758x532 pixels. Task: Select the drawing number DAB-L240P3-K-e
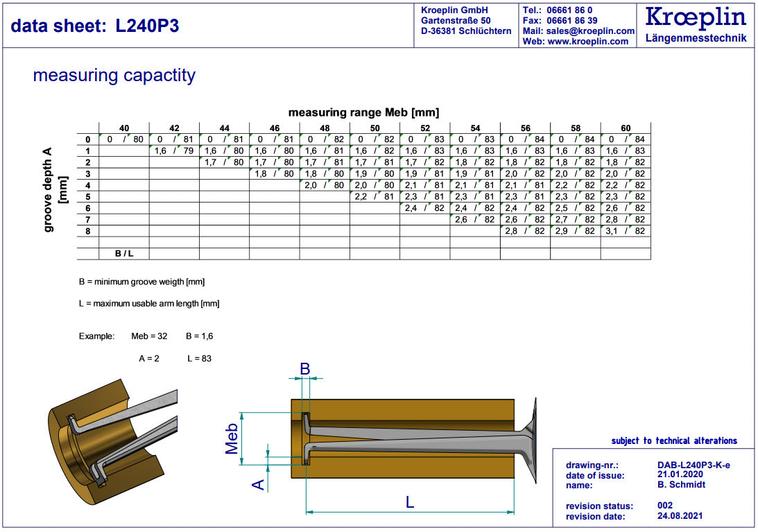tap(694, 465)
